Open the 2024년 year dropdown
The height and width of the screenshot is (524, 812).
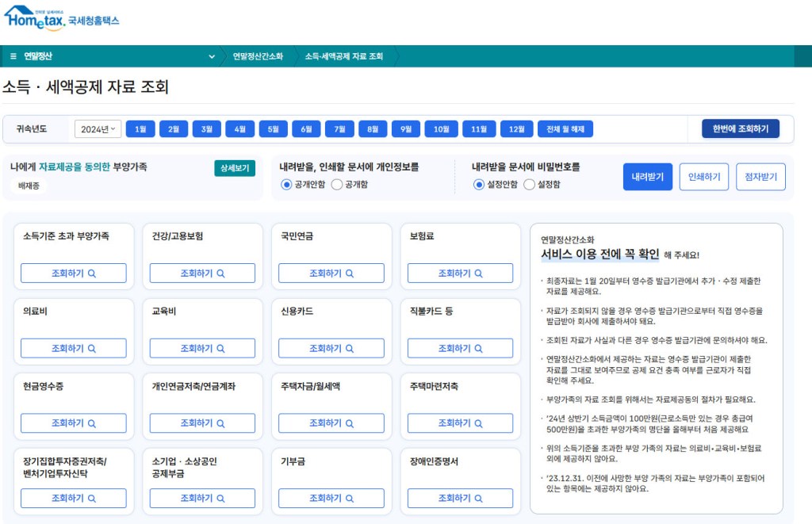pyautogui.click(x=98, y=129)
